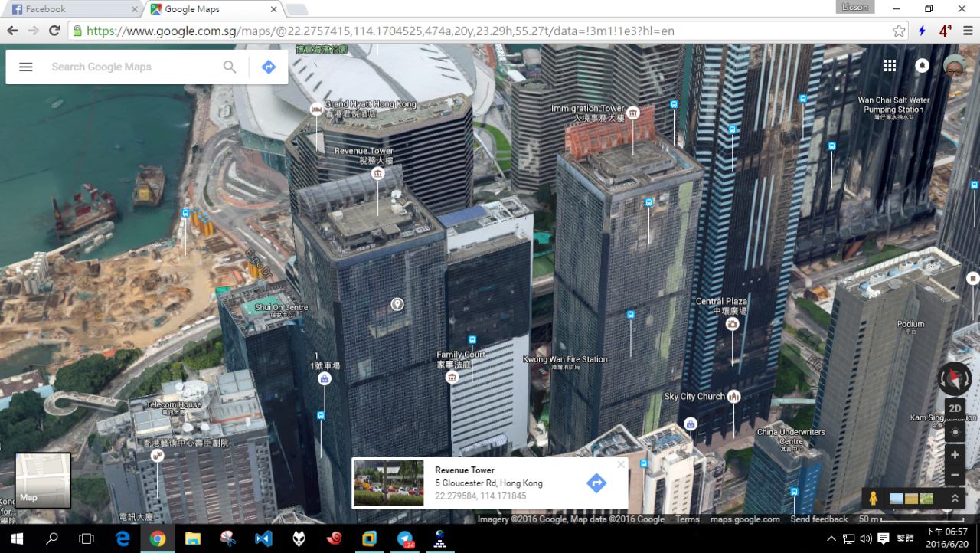Click the Wan Chai Salt Water Pumping Station label
The image size is (980, 553).
(x=893, y=105)
